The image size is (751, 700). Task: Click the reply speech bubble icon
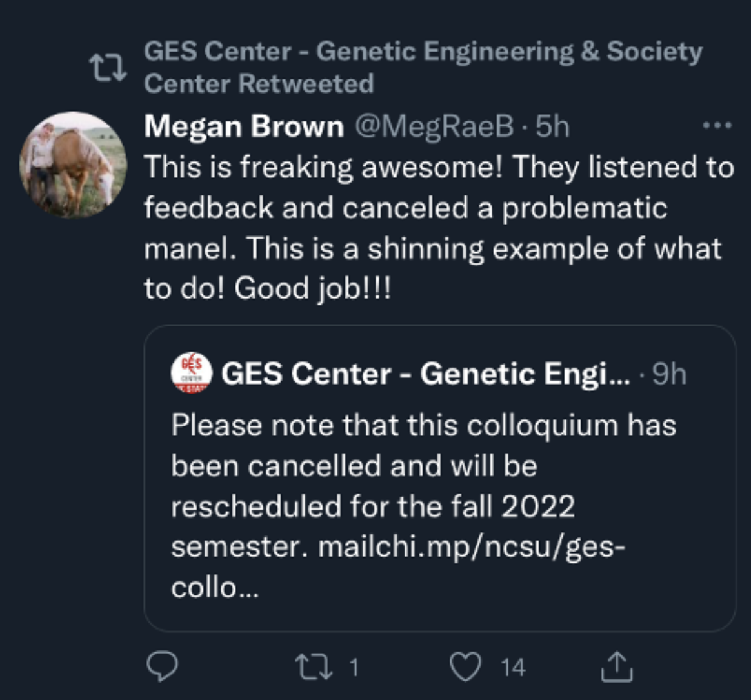(x=159, y=667)
